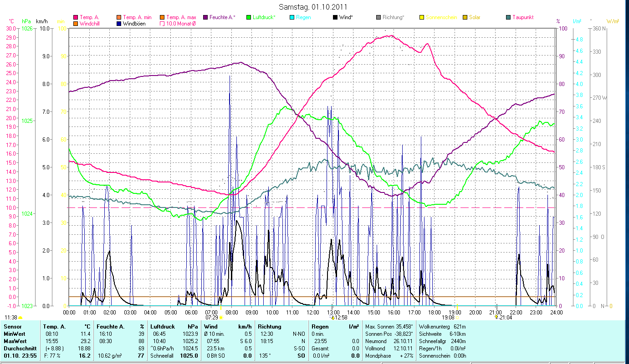Click the pink Temp. A. legend square

pos(75,17)
